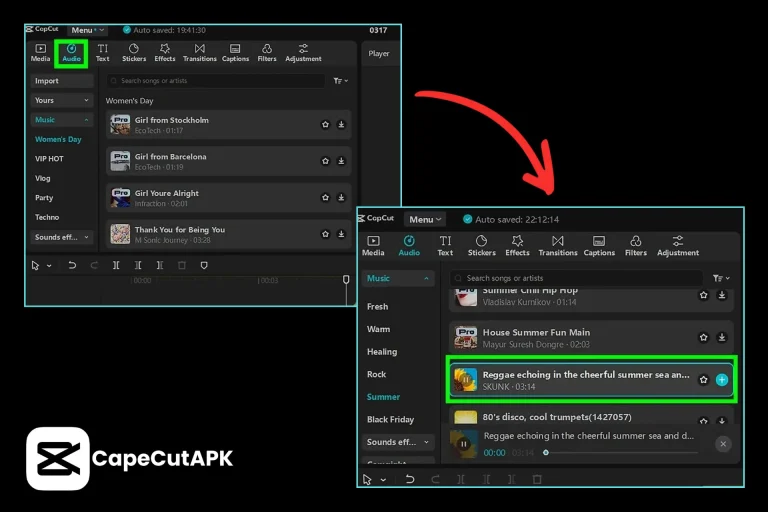Download Thank You for Being You track

tap(341, 234)
